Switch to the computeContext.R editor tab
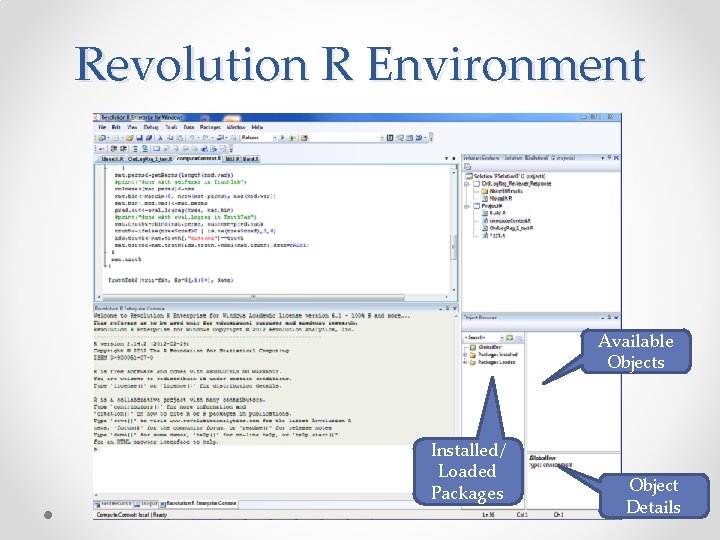 click(x=198, y=158)
